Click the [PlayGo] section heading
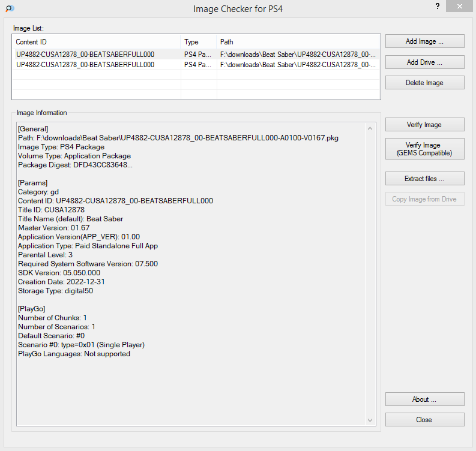The height and width of the screenshot is (451, 476). tap(32, 309)
